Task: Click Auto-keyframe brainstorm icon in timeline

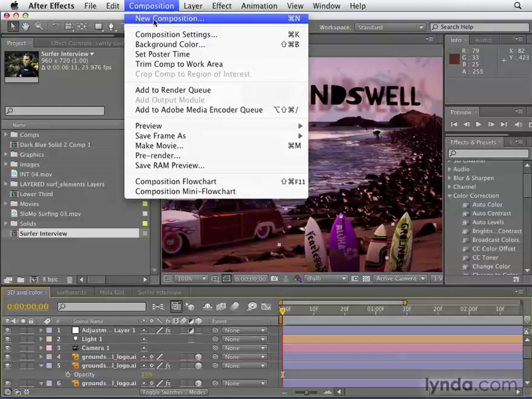Action: coord(252,306)
